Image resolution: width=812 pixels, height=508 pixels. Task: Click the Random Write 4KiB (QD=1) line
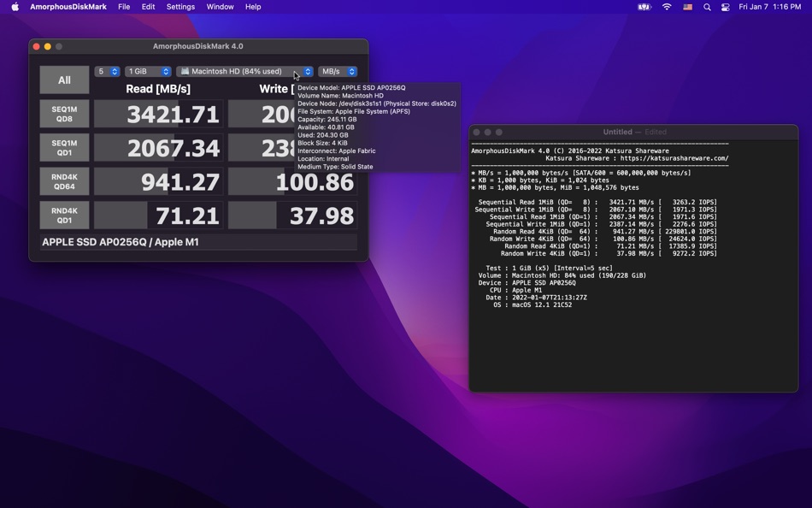(609, 253)
